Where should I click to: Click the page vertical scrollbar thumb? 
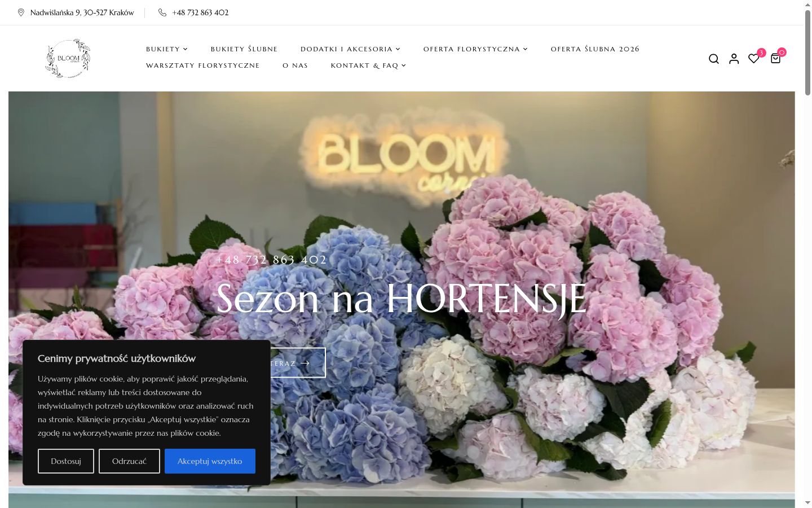807,52
